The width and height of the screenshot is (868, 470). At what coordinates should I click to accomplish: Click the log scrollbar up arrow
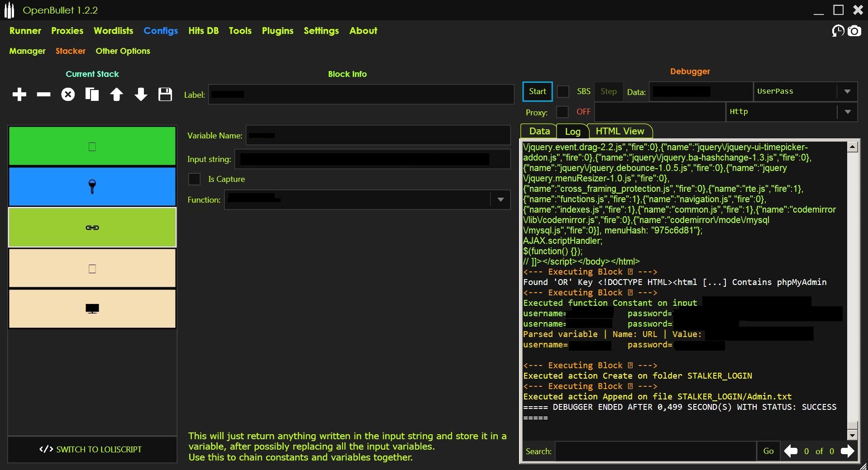pyautogui.click(x=852, y=147)
